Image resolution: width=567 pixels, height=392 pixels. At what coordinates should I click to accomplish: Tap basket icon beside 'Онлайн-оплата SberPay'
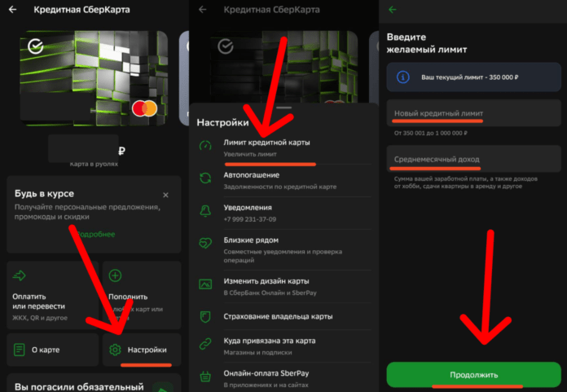point(205,377)
